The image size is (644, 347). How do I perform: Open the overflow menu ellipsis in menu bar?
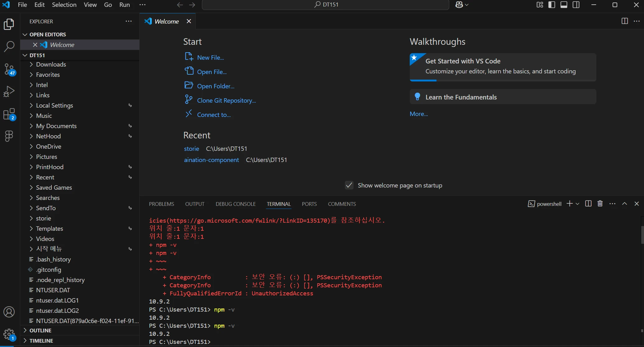coord(142,5)
